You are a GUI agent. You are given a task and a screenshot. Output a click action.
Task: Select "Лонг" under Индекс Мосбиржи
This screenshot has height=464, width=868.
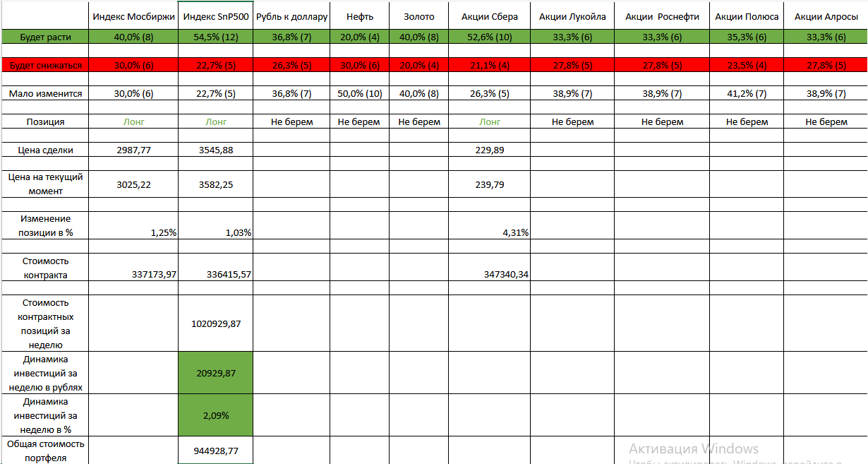pyautogui.click(x=133, y=121)
